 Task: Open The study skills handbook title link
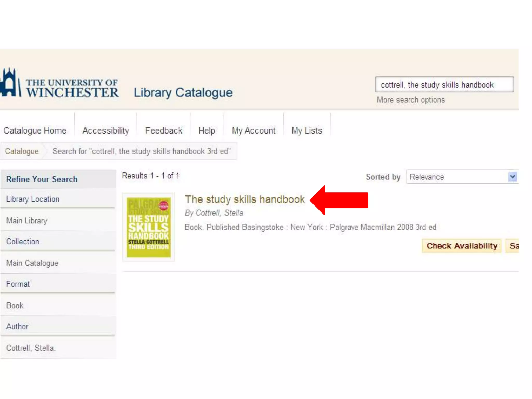click(x=244, y=199)
